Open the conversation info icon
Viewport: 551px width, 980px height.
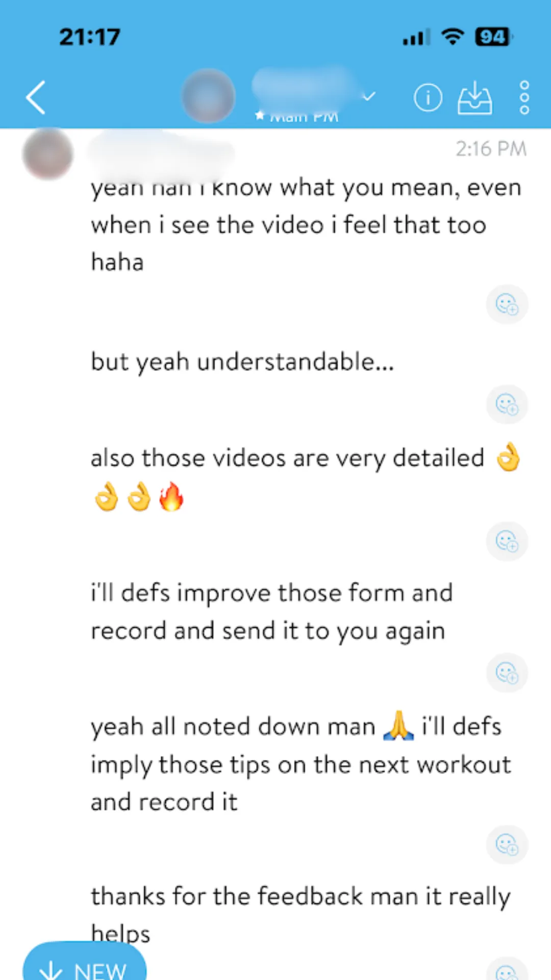428,97
